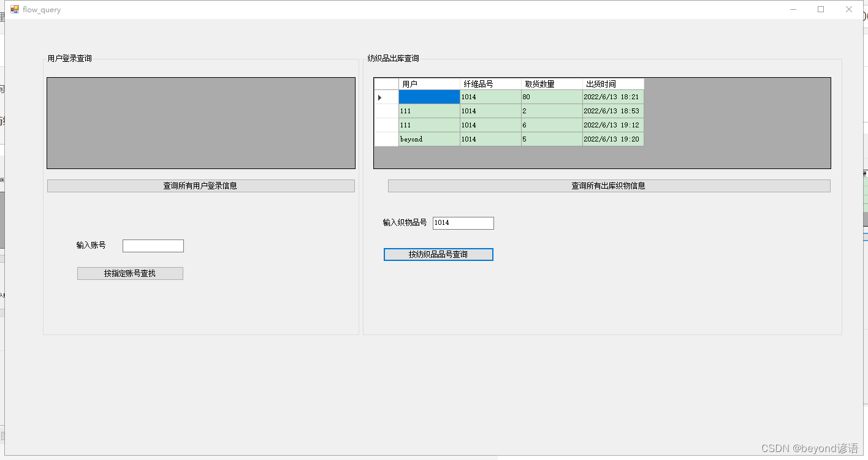Click 按指定账号查找 button
Image resolution: width=868 pixels, height=460 pixels.
point(130,273)
